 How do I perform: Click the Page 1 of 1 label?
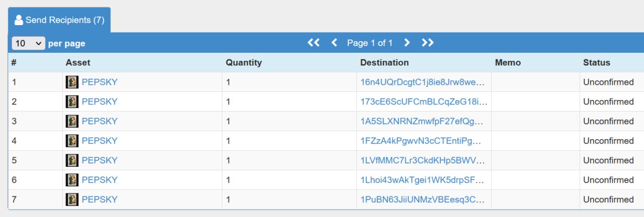[x=370, y=43]
